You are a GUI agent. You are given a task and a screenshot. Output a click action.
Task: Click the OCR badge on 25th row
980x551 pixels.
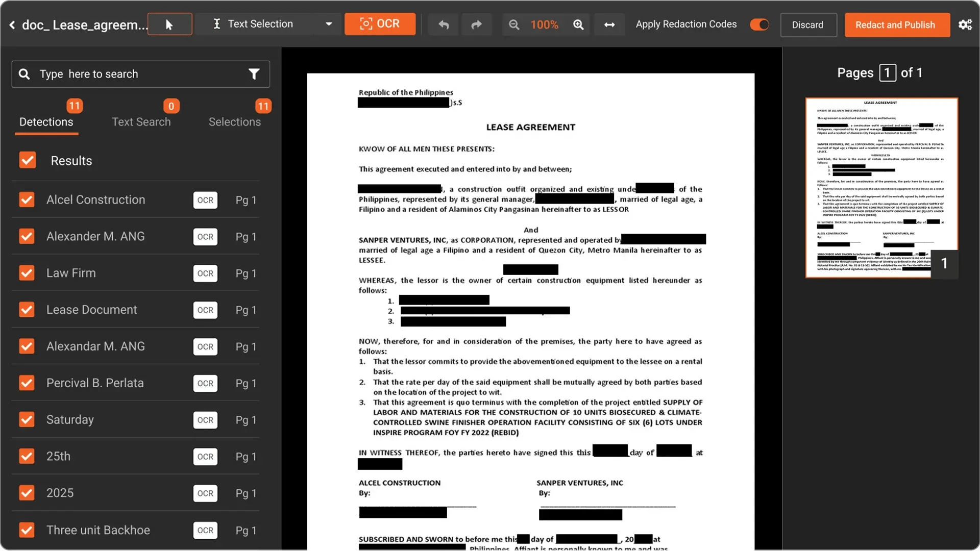205,457
